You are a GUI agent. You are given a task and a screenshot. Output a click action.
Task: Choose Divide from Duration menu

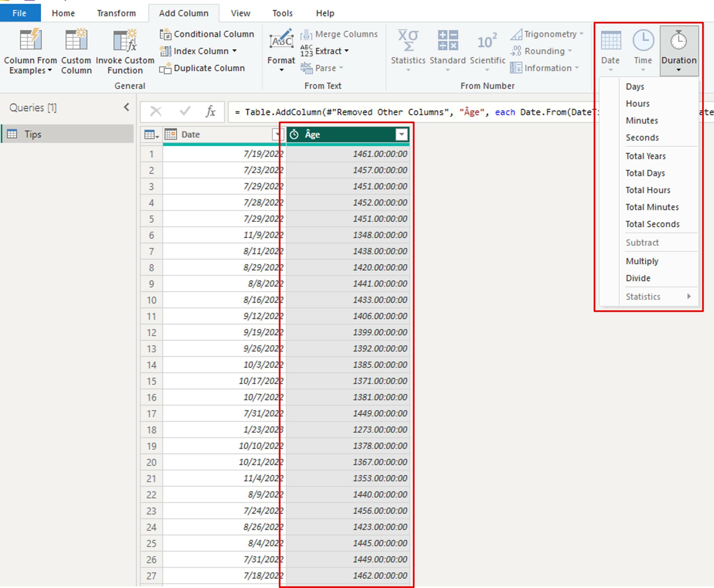click(x=638, y=278)
